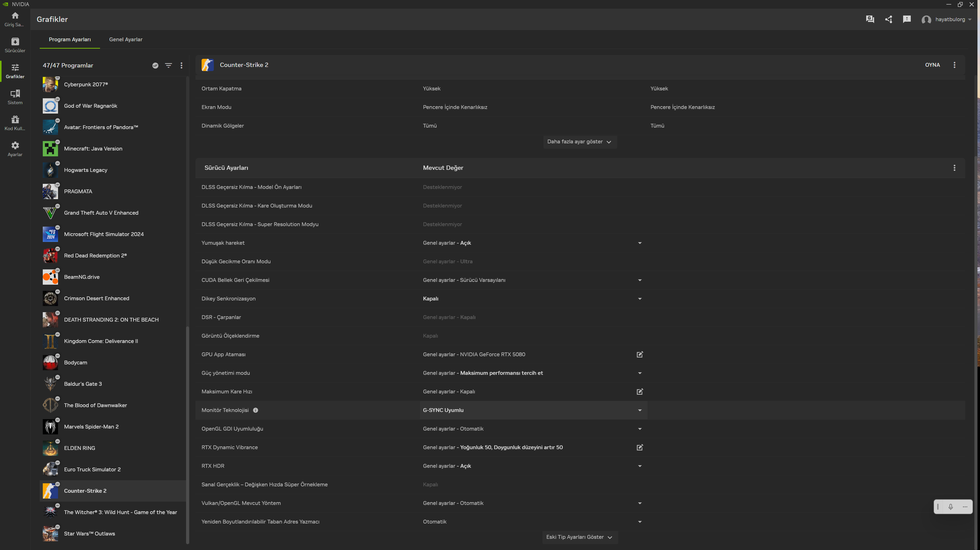The image size is (980, 550).
Task: Switch to Genel Ayarlar tab
Action: (126, 40)
